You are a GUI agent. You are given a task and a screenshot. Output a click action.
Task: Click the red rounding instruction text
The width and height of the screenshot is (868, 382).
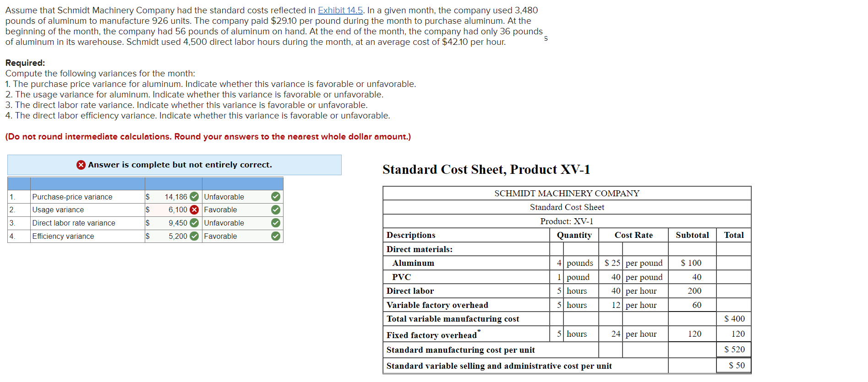pyautogui.click(x=208, y=136)
